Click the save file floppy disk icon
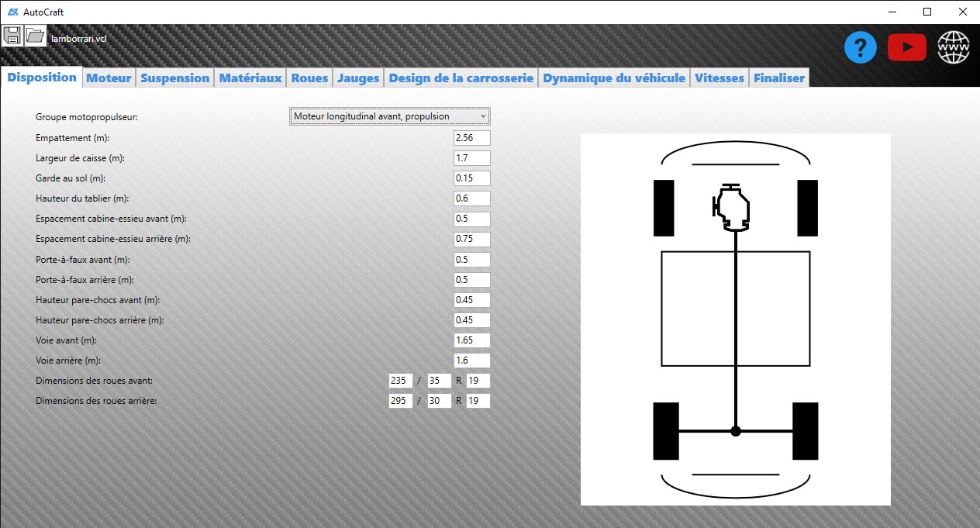Screen dimensions: 980x528 coord(12,36)
